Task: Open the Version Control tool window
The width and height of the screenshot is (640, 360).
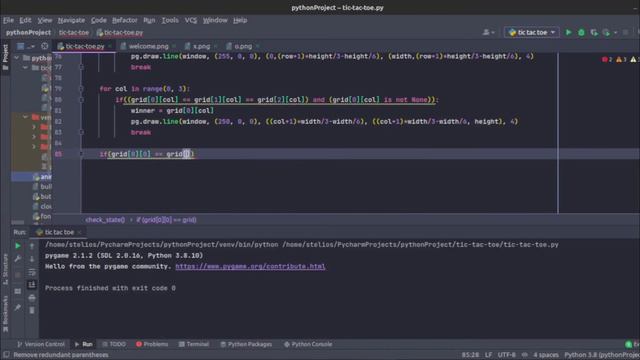Action: 41,344
